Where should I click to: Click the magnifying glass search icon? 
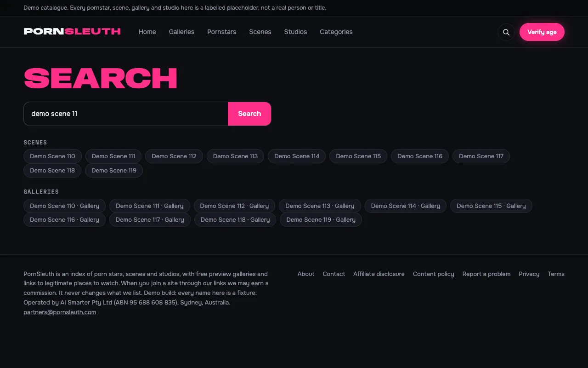(506, 32)
